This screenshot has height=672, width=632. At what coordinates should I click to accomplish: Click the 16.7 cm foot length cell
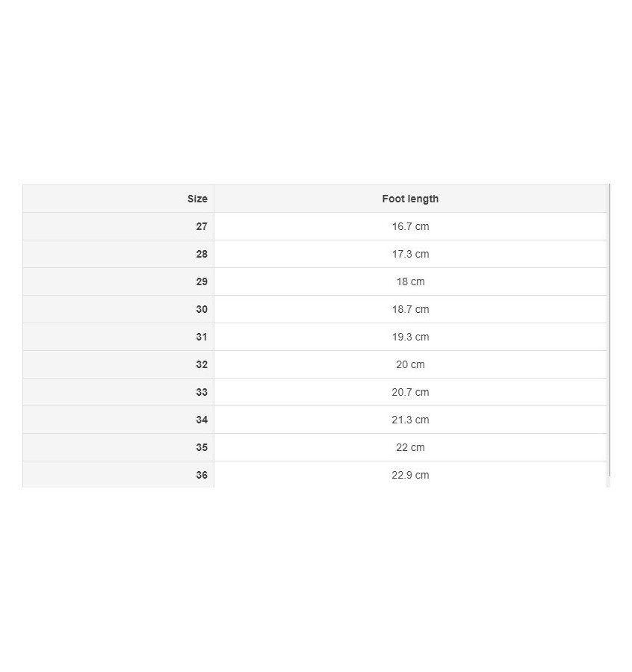click(410, 226)
